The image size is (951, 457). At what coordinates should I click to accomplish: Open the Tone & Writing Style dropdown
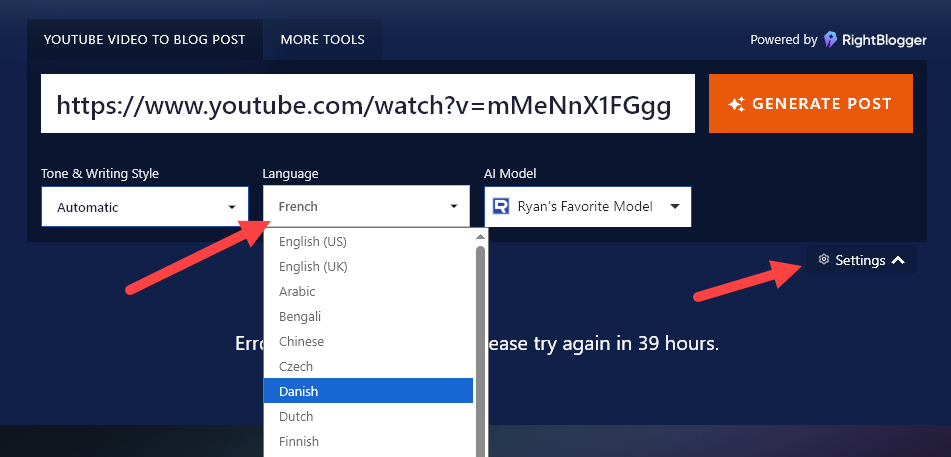tap(145, 207)
